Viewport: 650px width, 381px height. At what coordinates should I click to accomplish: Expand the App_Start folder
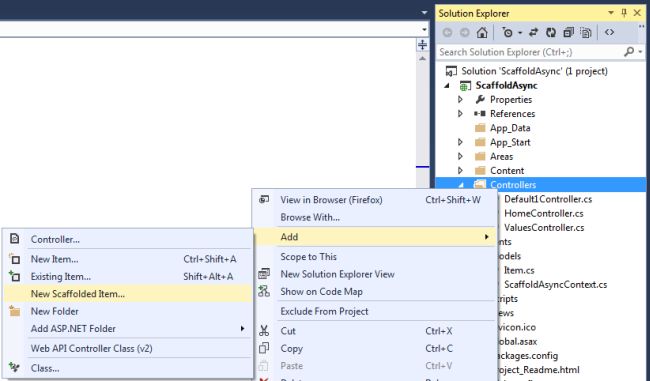coord(460,142)
